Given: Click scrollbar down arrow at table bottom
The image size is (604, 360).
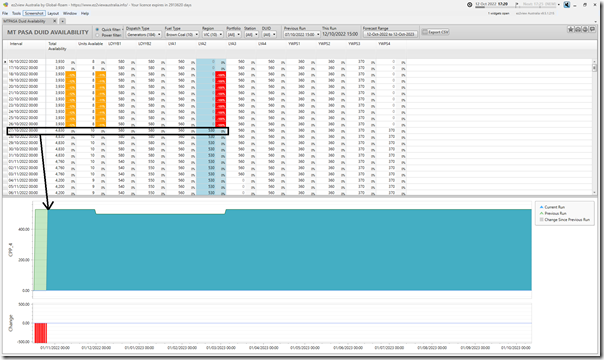Looking at the screenshot, I should [594, 193].
